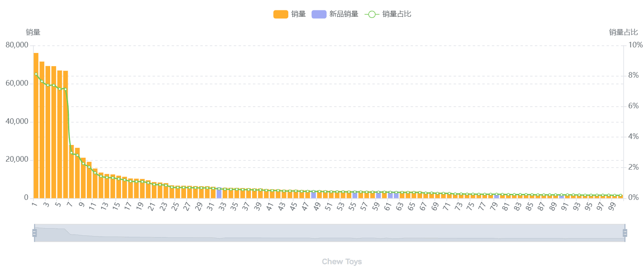Click the 10% right axis label
This screenshot has width=644, height=270.
pos(635,45)
